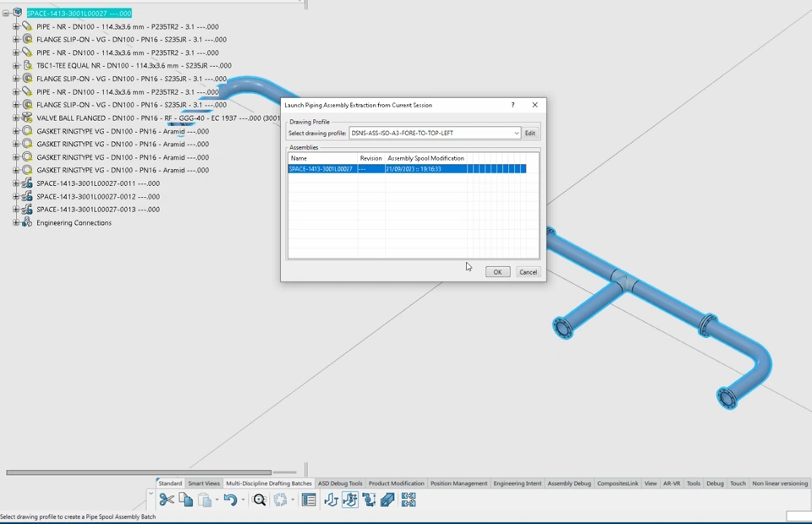Expand the SPACE-1413-3001L00027-0013 node
The height and width of the screenshot is (524, 812).
click(x=16, y=210)
